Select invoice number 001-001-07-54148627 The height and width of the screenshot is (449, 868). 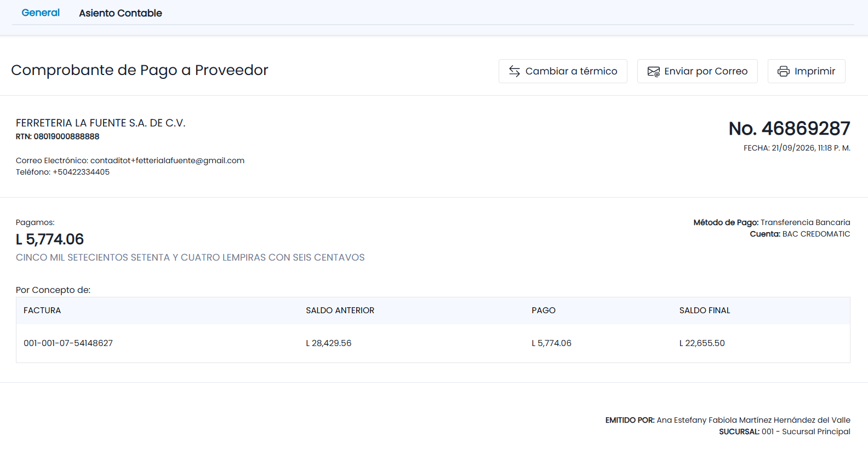pos(68,343)
